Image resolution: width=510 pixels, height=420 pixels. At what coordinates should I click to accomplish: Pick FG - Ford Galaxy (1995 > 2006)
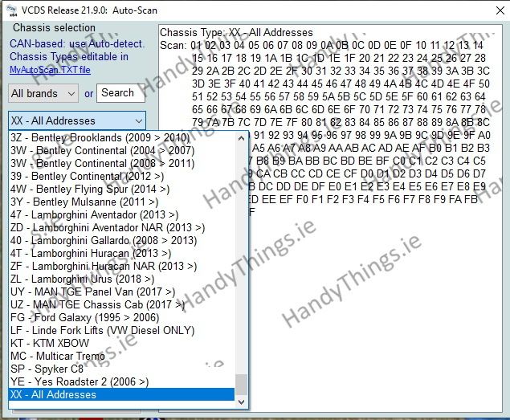coord(121,317)
